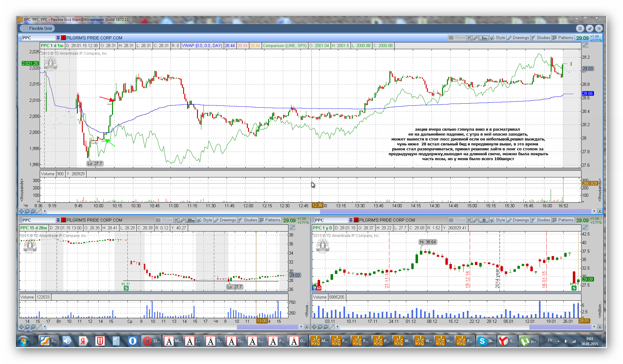The image size is (623, 364).
Task: Open Windows Start button
Action: coord(23,341)
